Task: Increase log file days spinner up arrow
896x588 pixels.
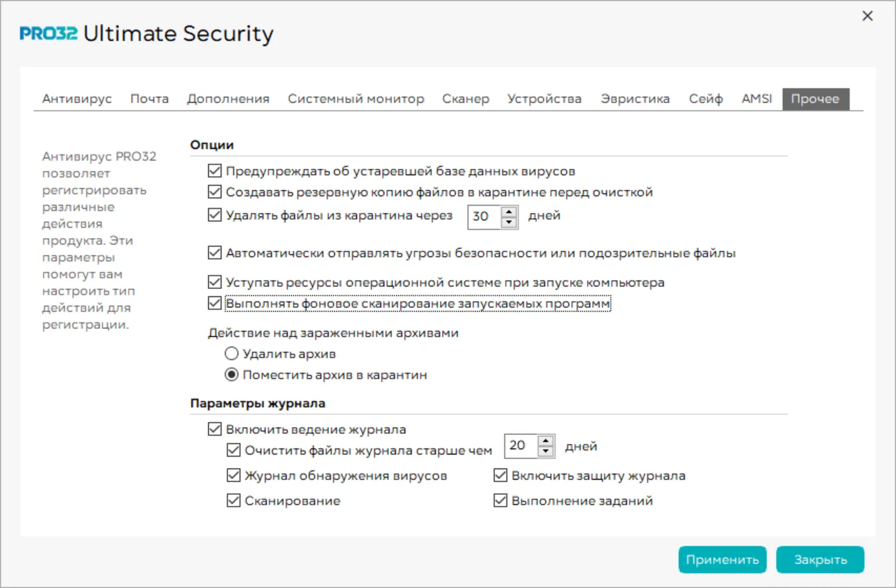Action: pyautogui.click(x=546, y=441)
